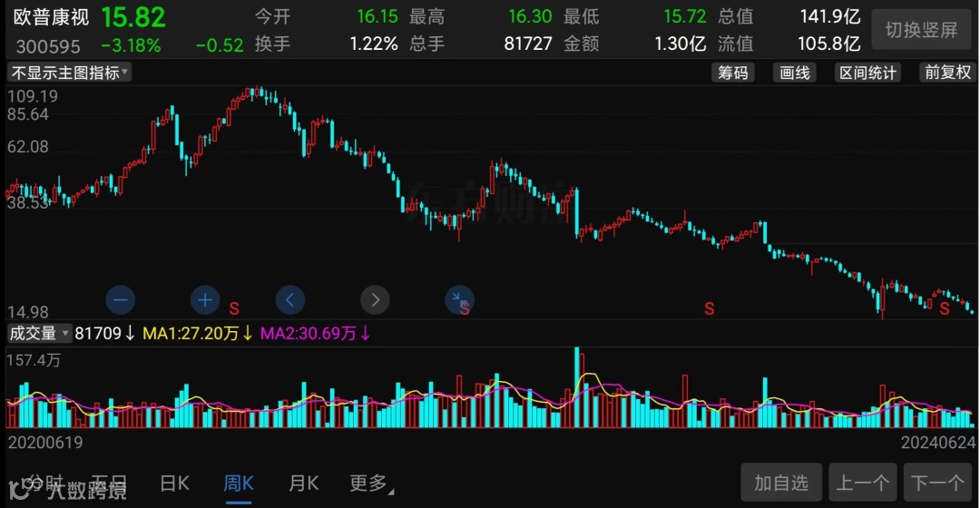Open the 前复权 adjustment selector
Viewport: 980px width, 508px height.
click(947, 73)
